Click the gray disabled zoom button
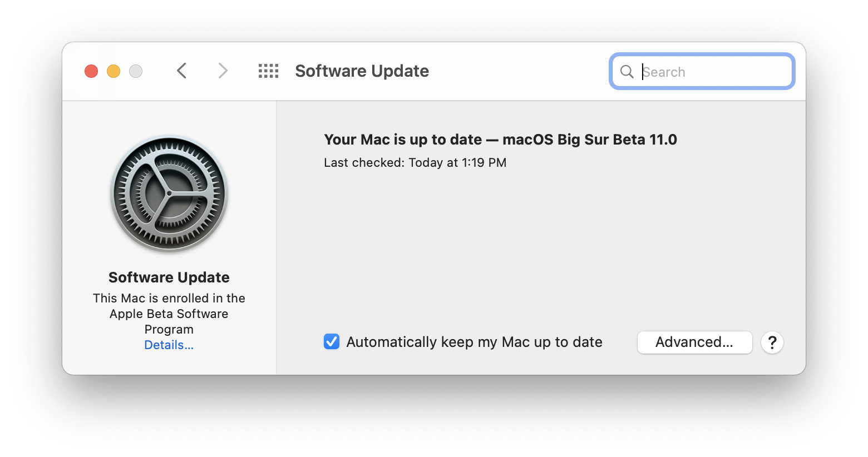Screen dimensions: 868x457 [x=136, y=71]
